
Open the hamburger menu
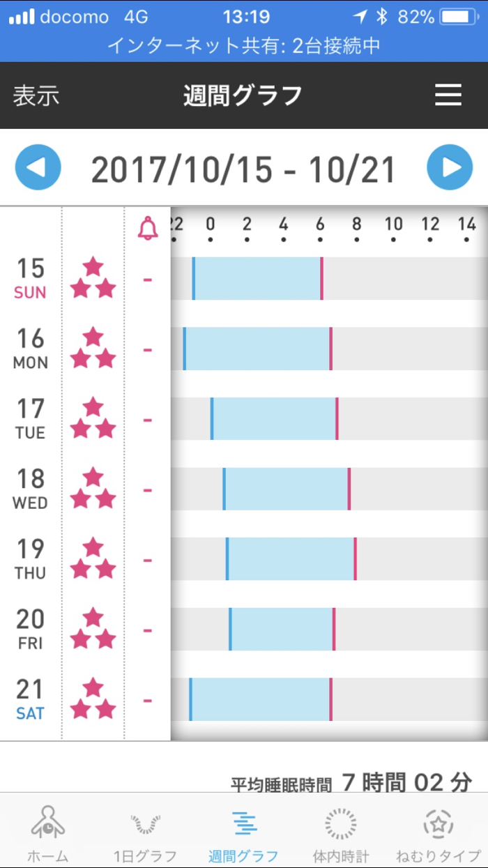(448, 95)
